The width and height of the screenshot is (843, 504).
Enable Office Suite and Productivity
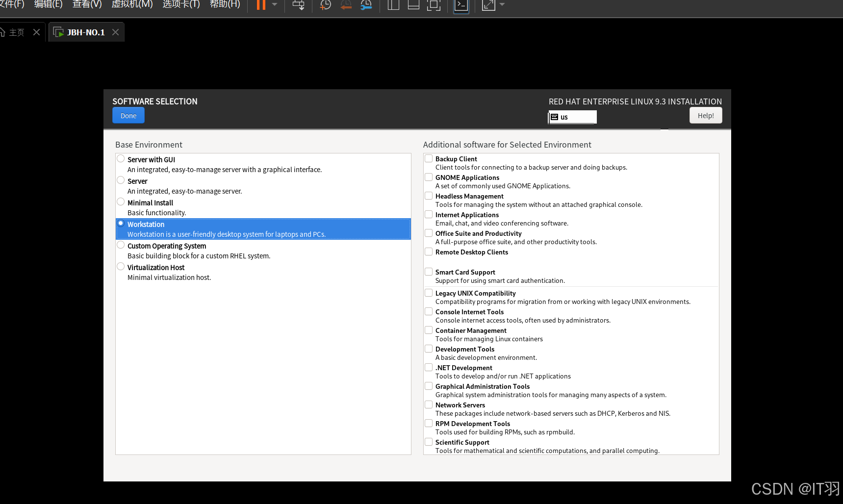429,233
